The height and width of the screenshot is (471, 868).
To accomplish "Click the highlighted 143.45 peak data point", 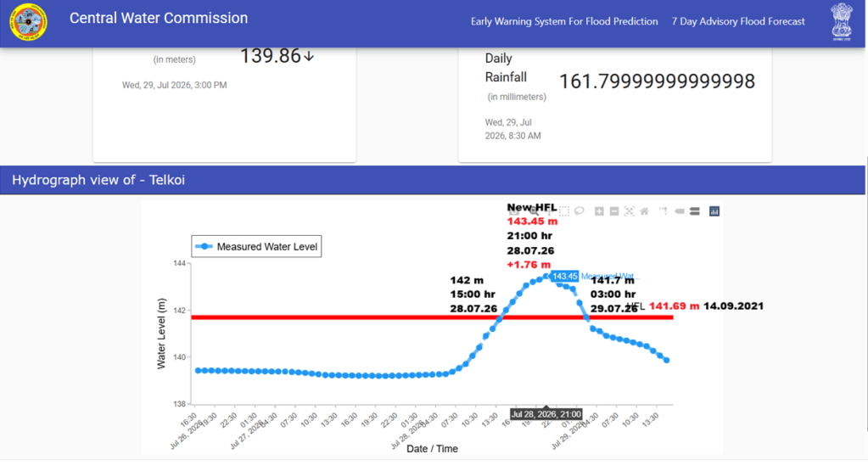I will coord(546,276).
